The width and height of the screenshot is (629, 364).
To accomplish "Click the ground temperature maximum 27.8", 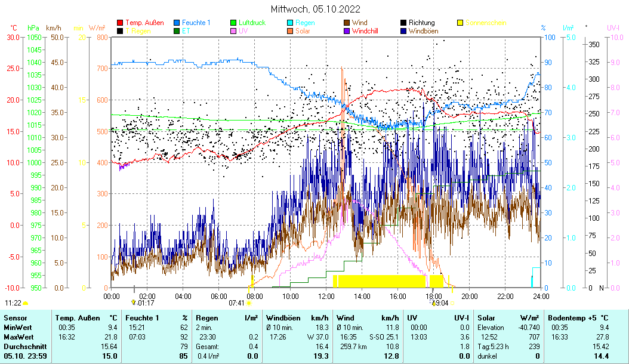I will (x=602, y=337).
